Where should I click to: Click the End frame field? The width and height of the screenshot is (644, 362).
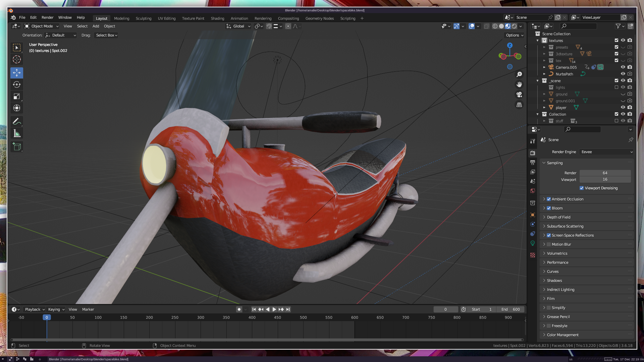pos(511,309)
